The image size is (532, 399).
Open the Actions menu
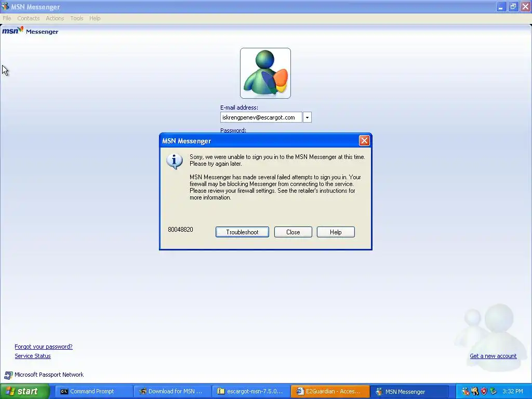(55, 18)
